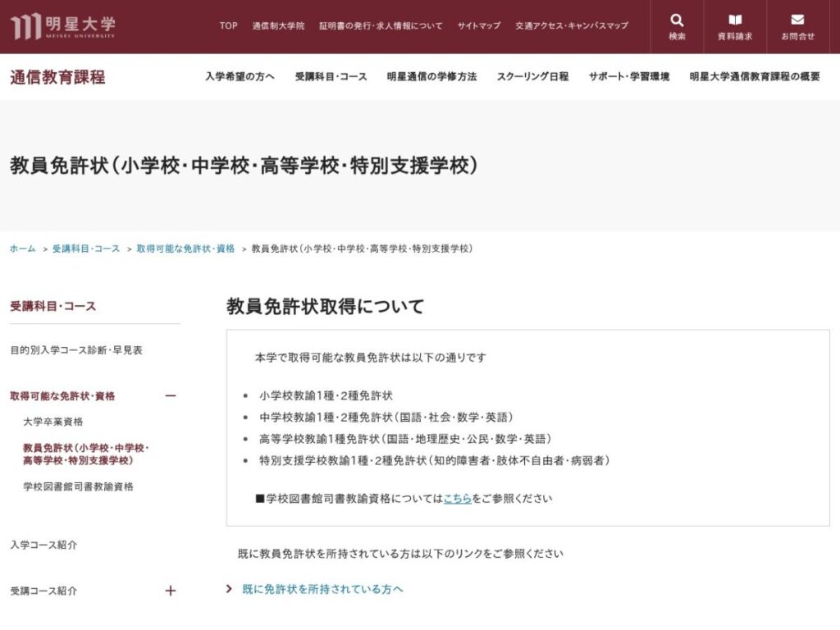Viewport: 840px width, 630px height.
Task: Click 教員免許状取得について heading
Action: point(325,307)
